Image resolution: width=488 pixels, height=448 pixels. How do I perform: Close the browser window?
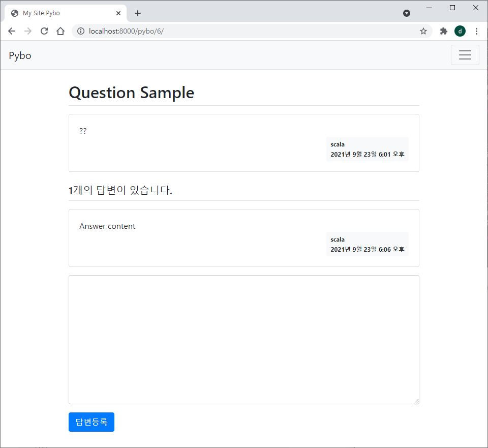[476, 8]
